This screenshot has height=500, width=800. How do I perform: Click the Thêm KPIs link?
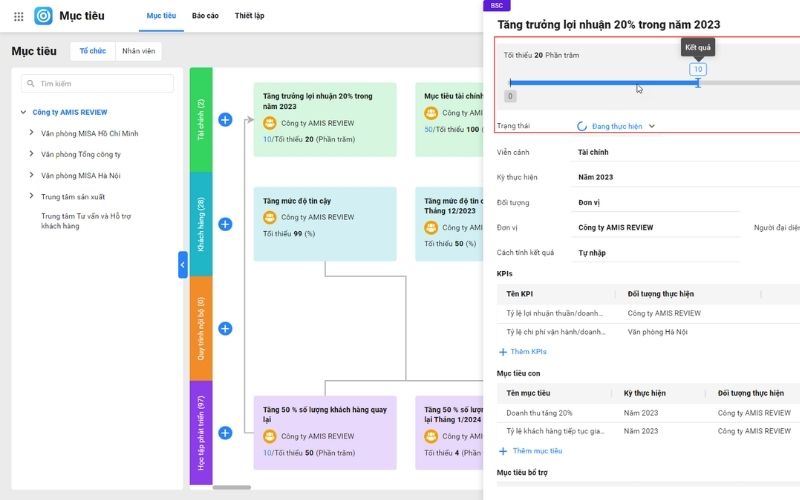pyautogui.click(x=529, y=352)
